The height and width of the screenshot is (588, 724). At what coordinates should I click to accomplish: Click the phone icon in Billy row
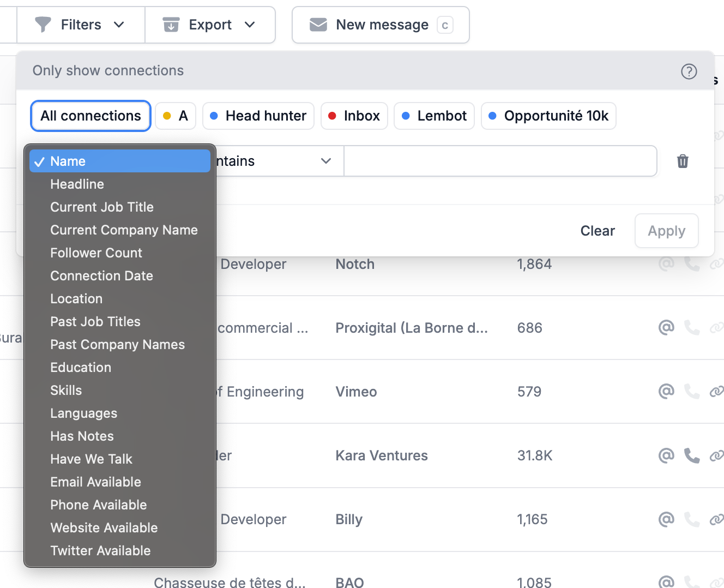692,519
